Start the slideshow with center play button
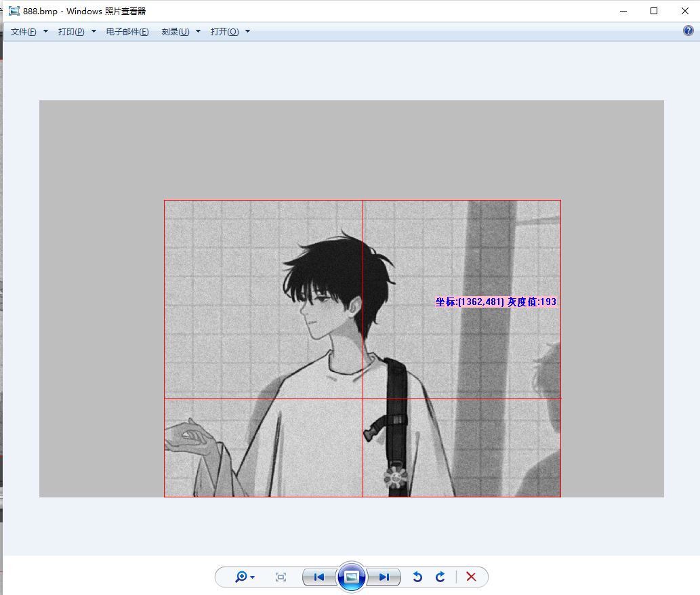This screenshot has height=595, width=700. coord(351,577)
